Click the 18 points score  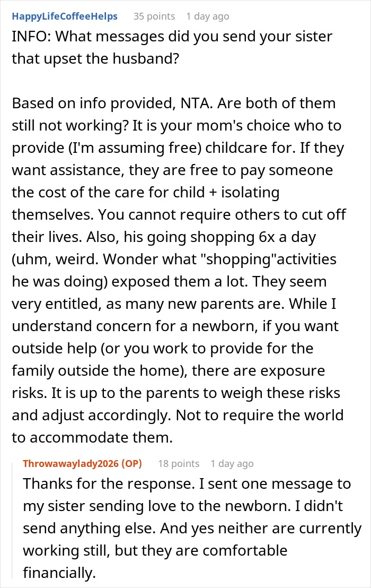(179, 464)
